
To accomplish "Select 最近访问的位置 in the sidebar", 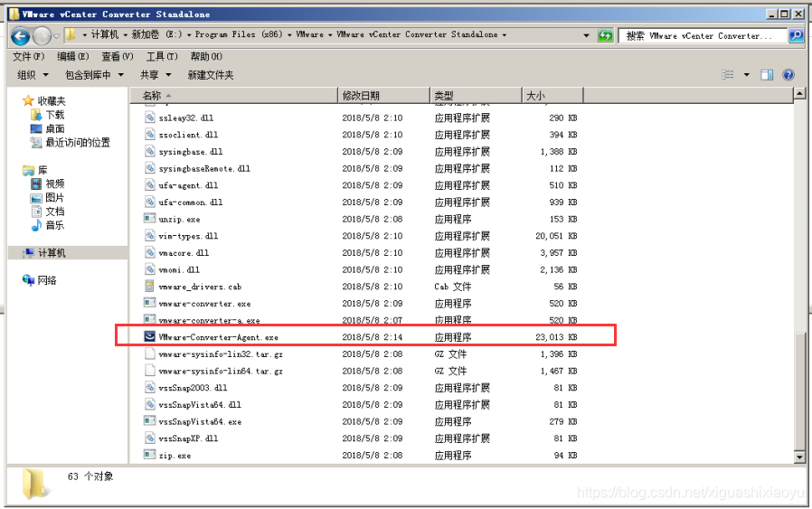I will pos(78,143).
